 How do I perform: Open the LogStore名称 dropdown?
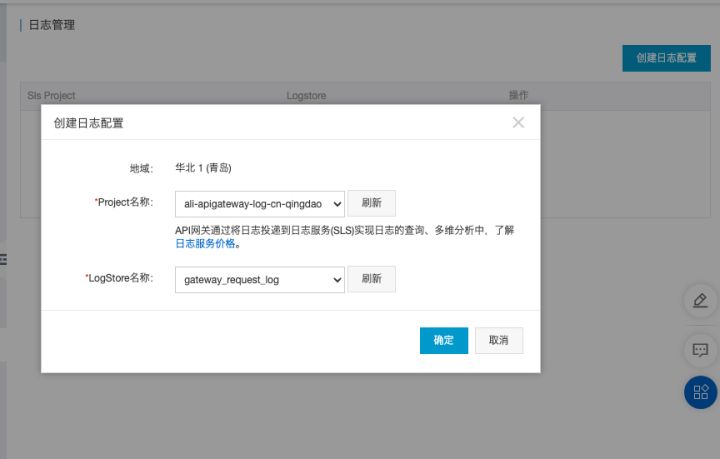259,280
